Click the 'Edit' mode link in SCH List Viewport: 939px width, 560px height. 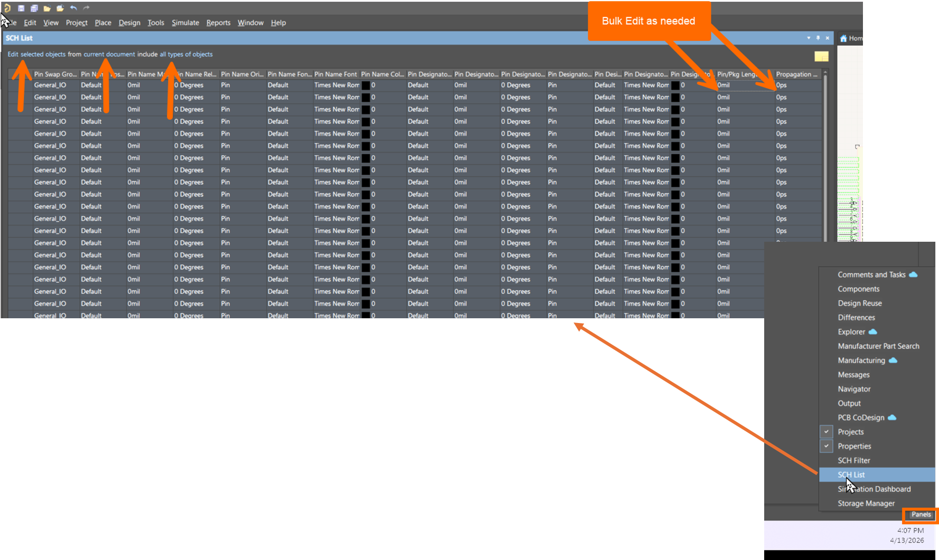tap(13, 54)
